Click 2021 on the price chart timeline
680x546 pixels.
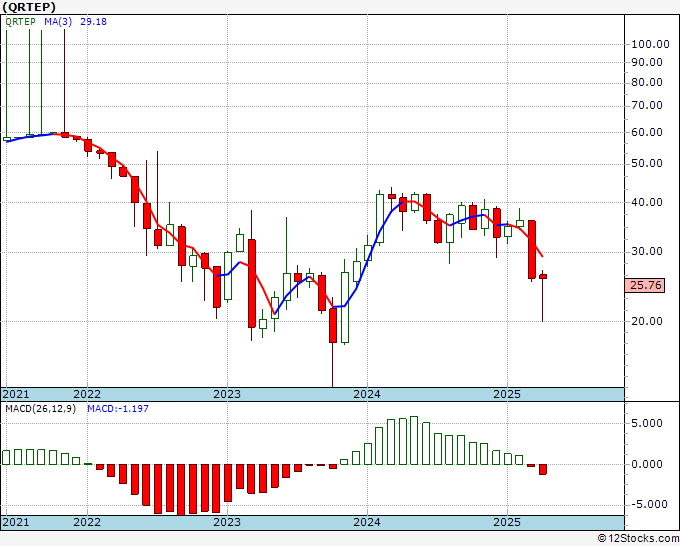16,394
